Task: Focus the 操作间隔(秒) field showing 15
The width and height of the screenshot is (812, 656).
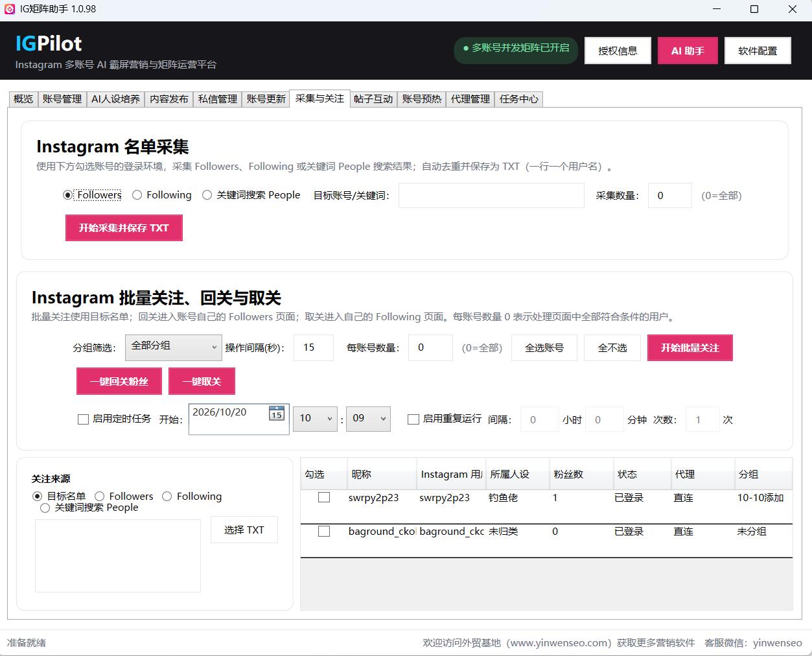Action: [x=314, y=347]
